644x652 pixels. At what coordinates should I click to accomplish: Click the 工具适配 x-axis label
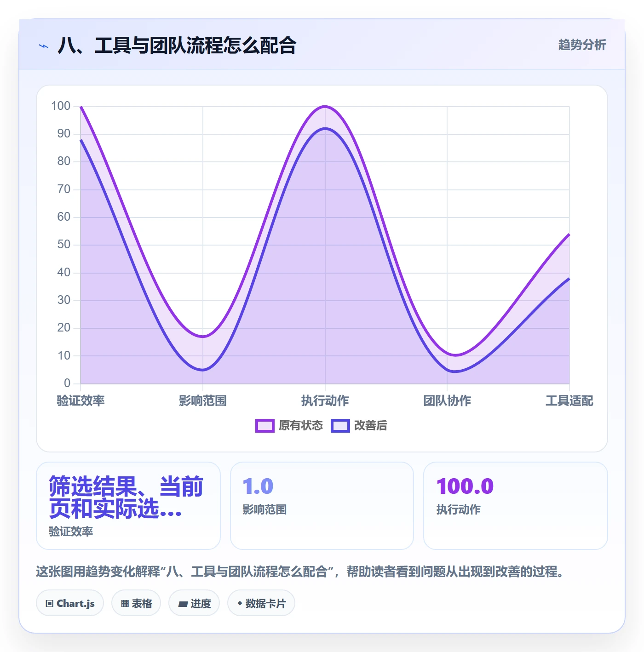pos(569,401)
